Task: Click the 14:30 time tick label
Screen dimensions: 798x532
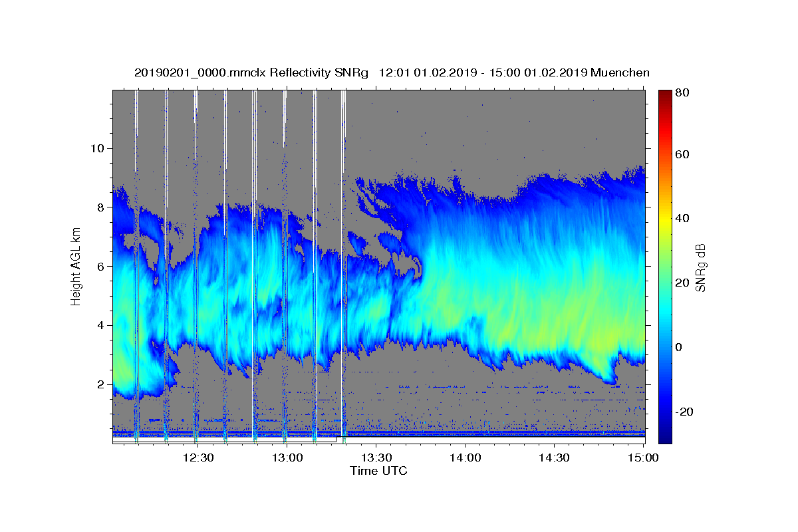Action: [553, 458]
